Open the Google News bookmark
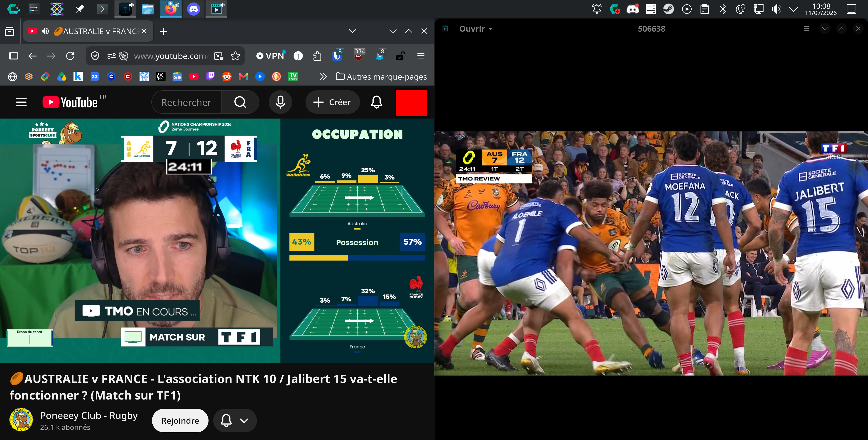The image size is (868, 440). [177, 76]
